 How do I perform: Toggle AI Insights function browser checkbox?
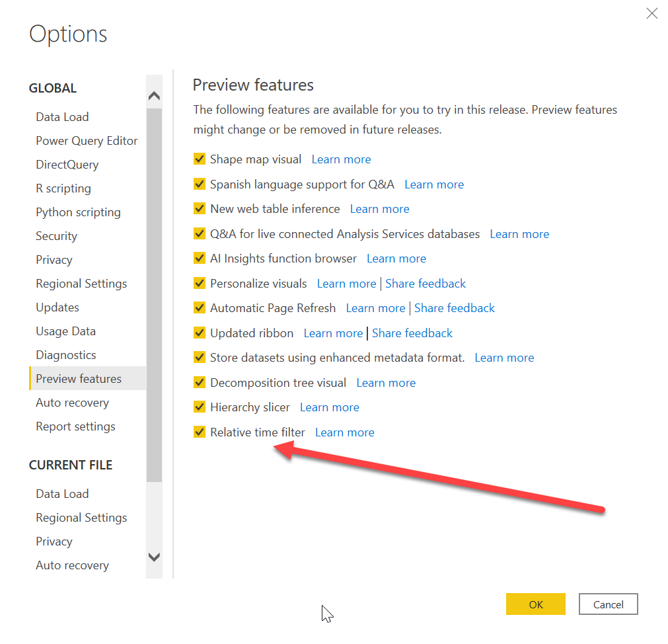point(200,259)
